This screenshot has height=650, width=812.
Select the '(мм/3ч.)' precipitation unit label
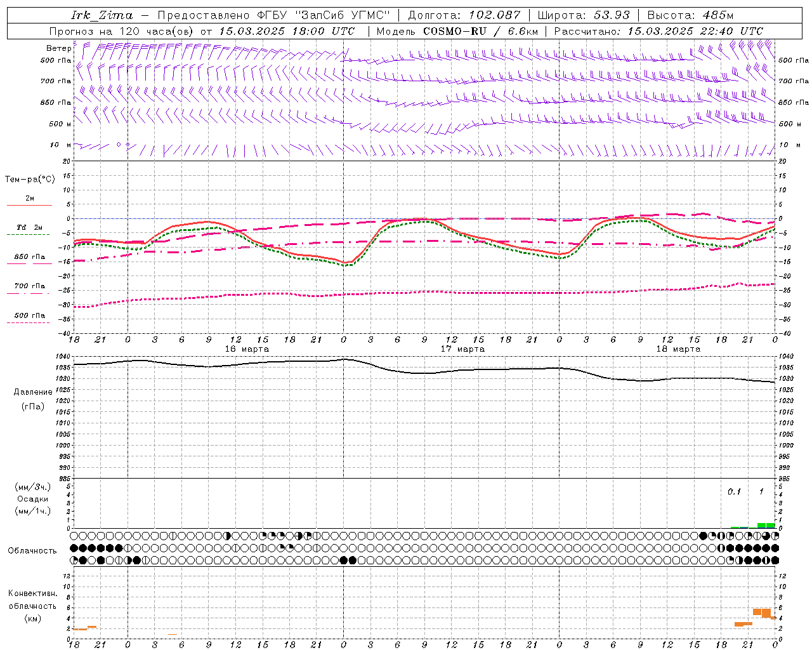[33, 487]
